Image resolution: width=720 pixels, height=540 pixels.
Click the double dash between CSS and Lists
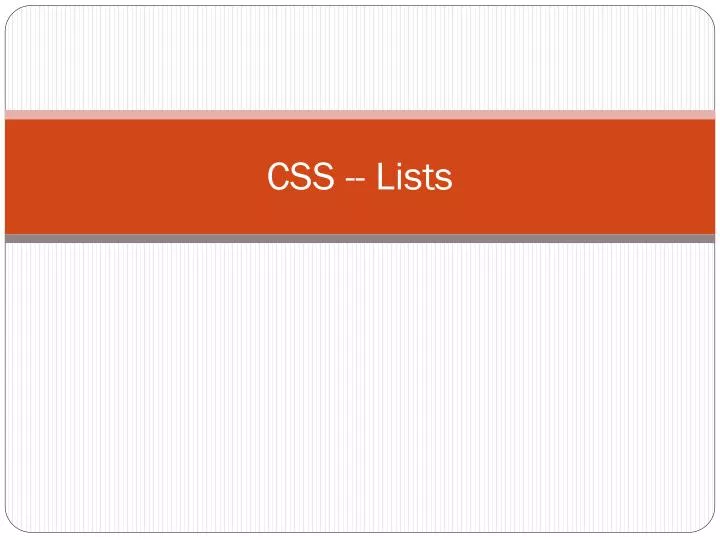click(354, 180)
